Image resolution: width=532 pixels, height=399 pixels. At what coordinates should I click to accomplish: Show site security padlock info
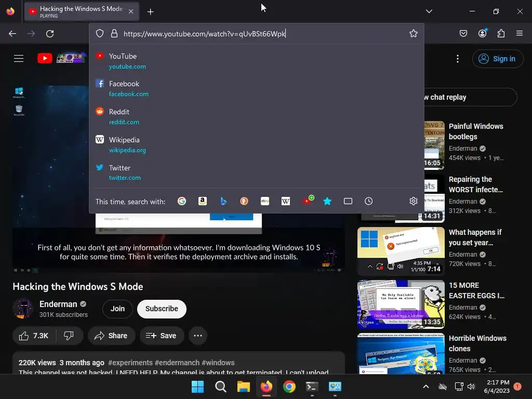click(114, 33)
